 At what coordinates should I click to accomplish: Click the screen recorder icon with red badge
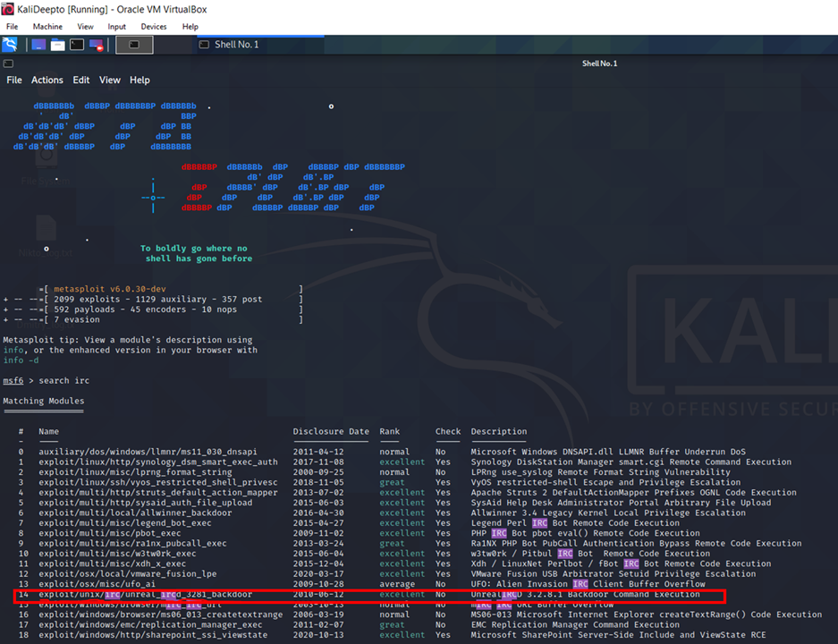(97, 45)
